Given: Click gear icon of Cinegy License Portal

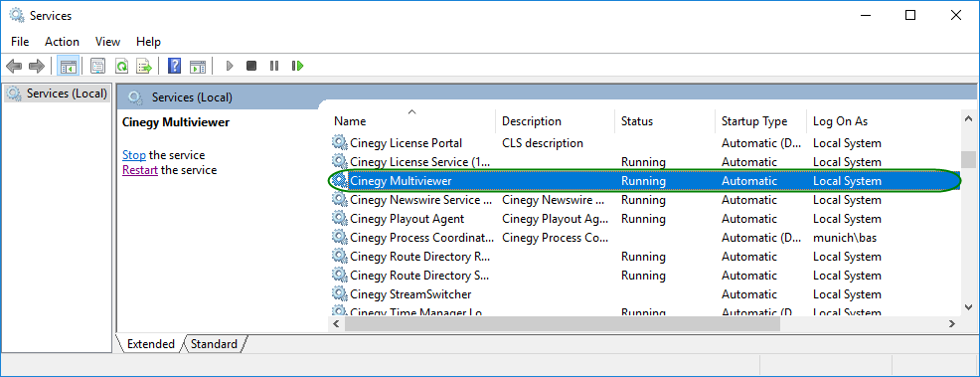Looking at the screenshot, I should click(x=339, y=142).
